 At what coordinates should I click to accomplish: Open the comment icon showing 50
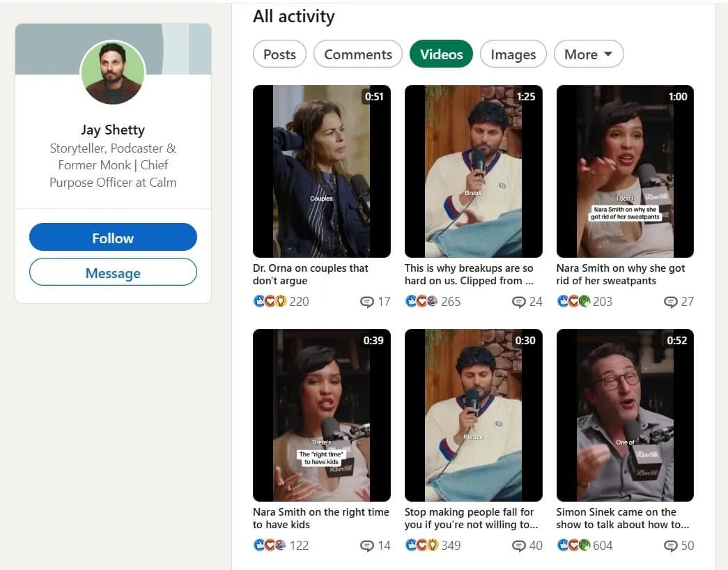(671, 545)
